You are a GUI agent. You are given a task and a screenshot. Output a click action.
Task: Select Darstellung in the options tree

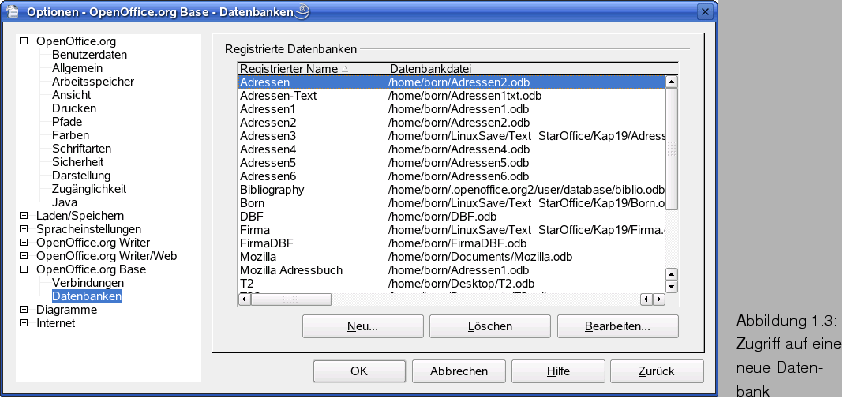(x=81, y=176)
